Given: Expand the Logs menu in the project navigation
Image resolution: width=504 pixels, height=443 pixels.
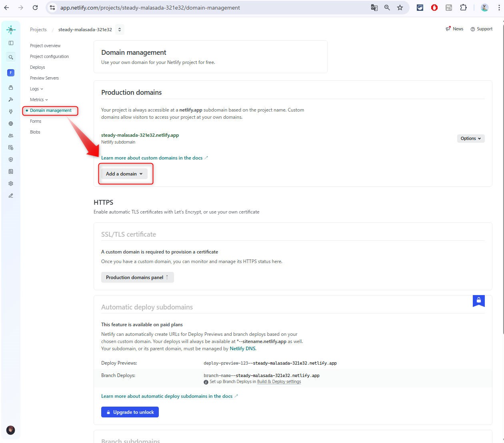Looking at the screenshot, I should pyautogui.click(x=36, y=89).
